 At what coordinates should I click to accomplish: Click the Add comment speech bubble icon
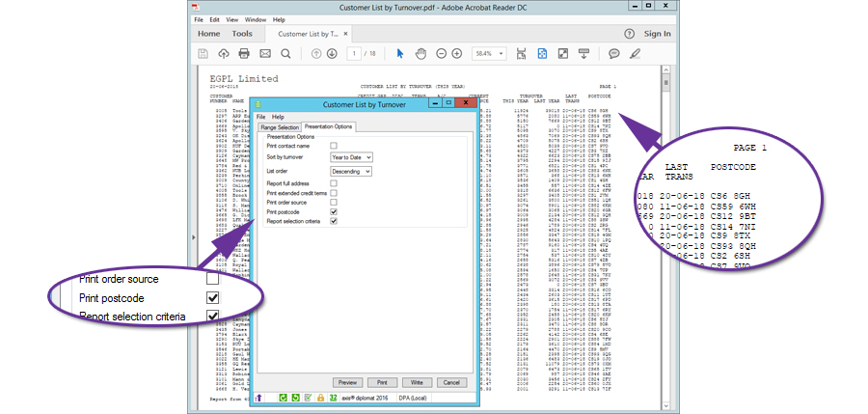[614, 54]
